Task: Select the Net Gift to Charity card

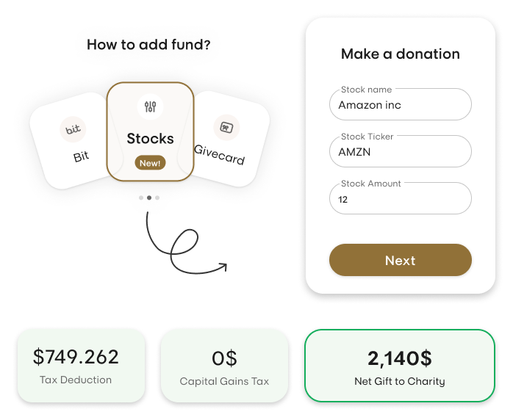Action: click(x=400, y=366)
